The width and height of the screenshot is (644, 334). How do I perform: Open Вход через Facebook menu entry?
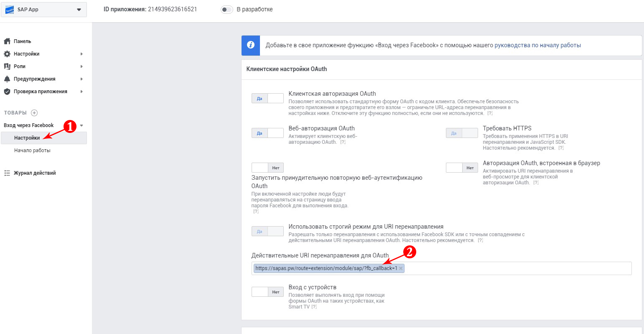point(29,125)
